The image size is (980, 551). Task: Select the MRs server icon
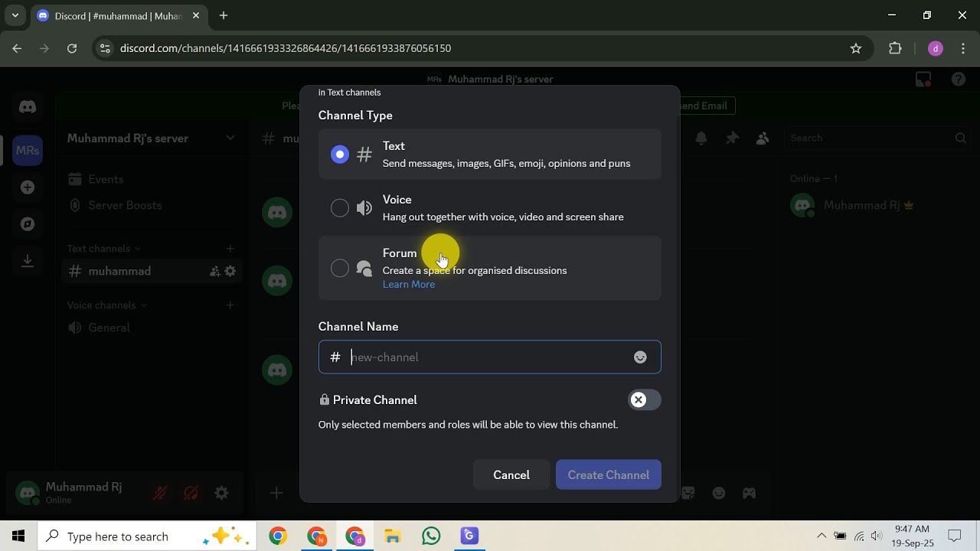[x=28, y=151]
